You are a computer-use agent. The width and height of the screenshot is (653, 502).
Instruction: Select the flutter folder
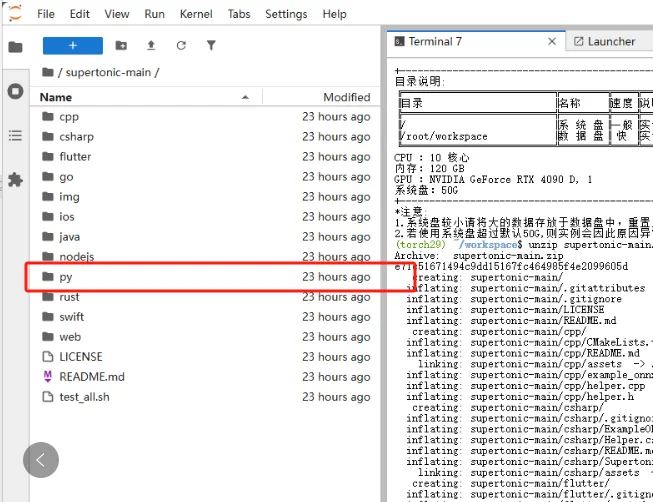[x=204, y=157]
